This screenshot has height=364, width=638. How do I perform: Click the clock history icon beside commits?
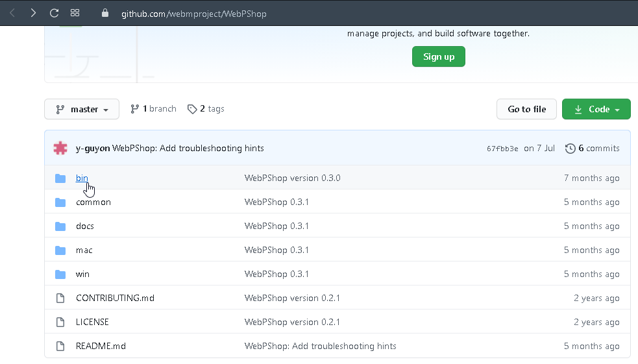[571, 149]
